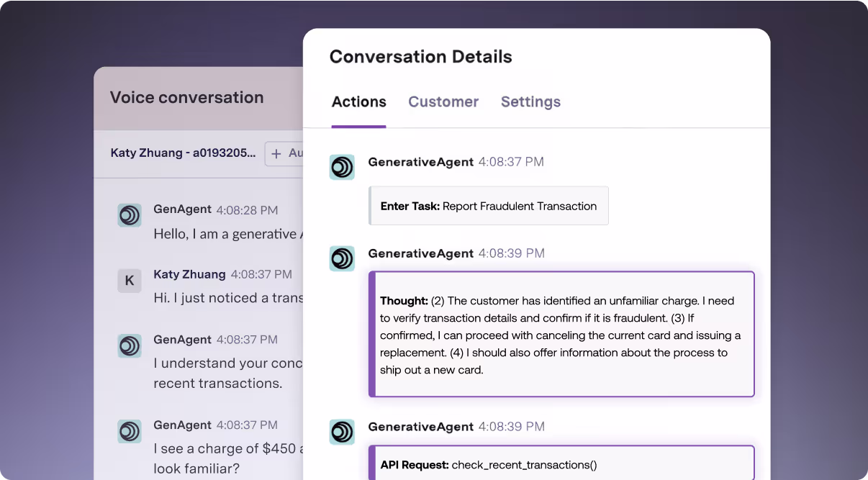Switch to the Customer tab
The image size is (868, 480).
coord(443,101)
